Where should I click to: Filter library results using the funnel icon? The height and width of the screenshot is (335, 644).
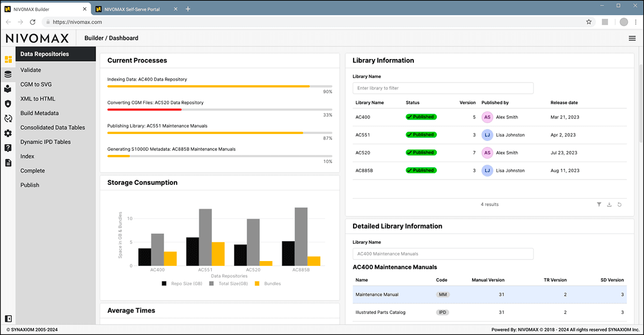[599, 204]
